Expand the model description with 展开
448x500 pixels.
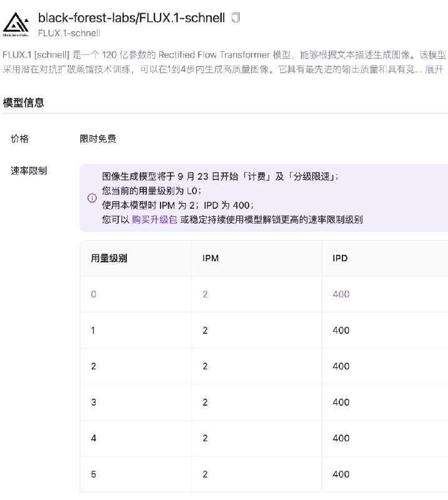pyautogui.click(x=434, y=69)
